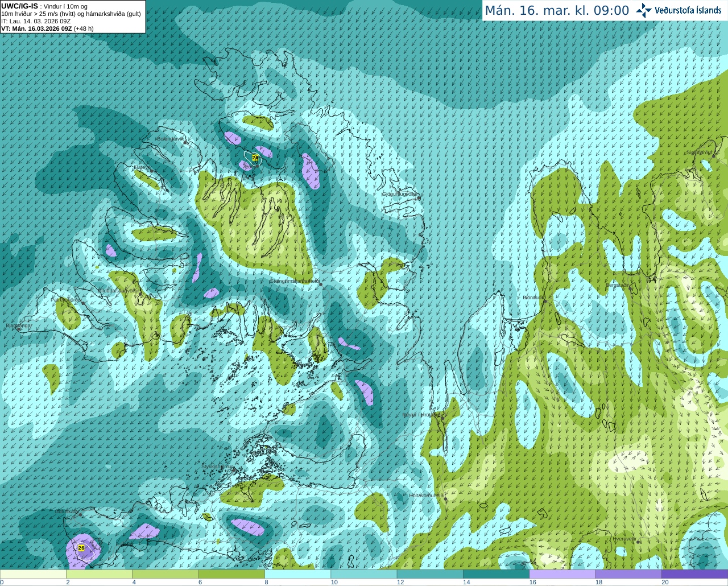Viewport: 728px width, 586px height.
Task: Select the Gjögurflugvöllur station dot
Action: (x=418, y=198)
